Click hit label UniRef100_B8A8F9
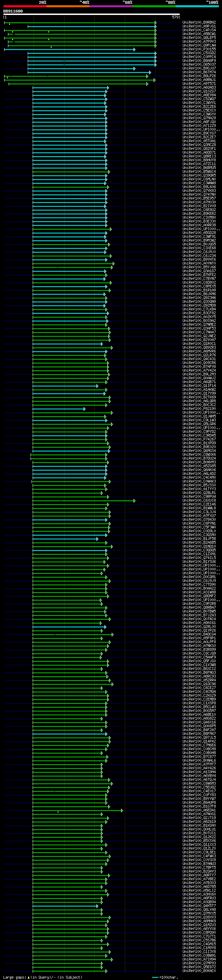 [x=199, y=60]
